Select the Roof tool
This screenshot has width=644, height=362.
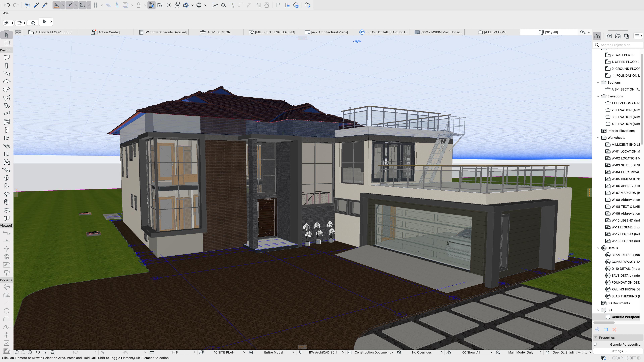[7, 89]
